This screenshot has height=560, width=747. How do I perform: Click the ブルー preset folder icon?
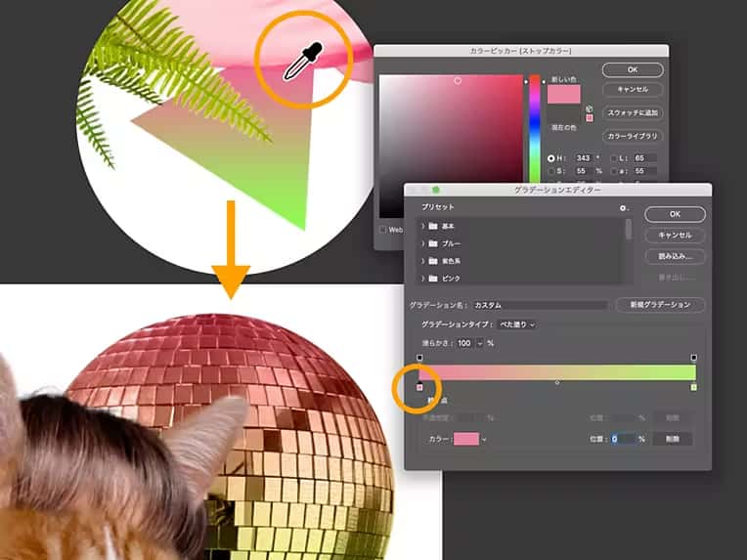(x=433, y=243)
